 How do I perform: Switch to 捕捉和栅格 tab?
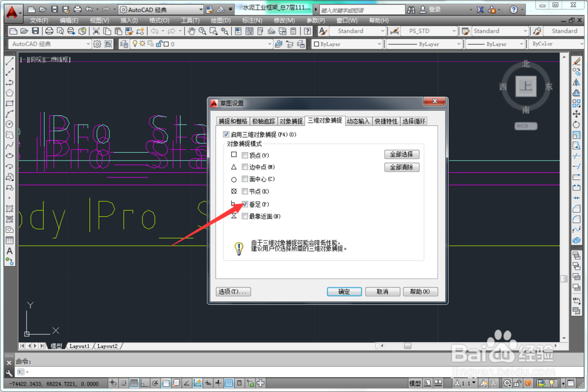coord(233,121)
